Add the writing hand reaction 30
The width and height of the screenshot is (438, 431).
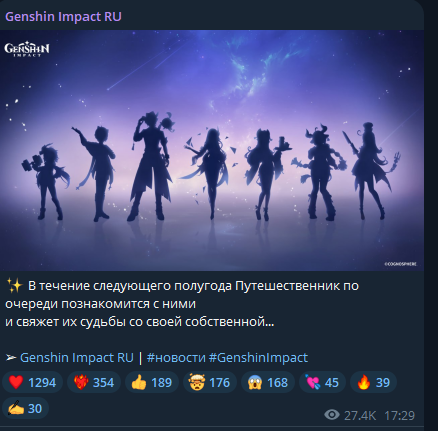pos(25,408)
